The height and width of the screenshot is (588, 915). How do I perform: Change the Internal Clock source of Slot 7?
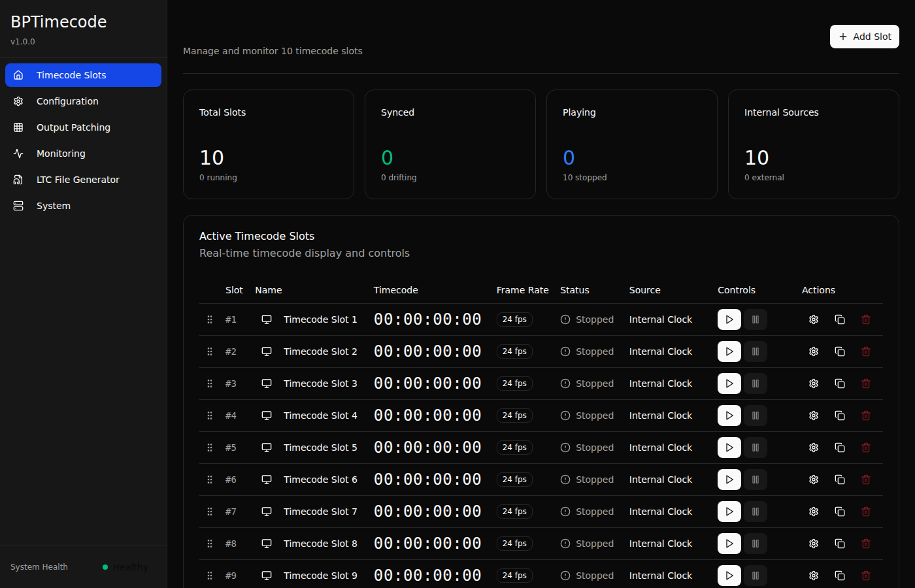coord(660,512)
